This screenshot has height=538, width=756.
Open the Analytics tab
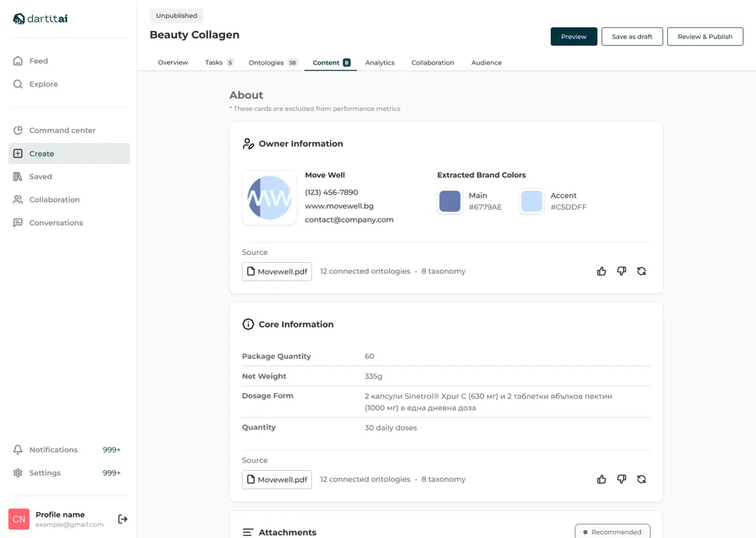[380, 62]
